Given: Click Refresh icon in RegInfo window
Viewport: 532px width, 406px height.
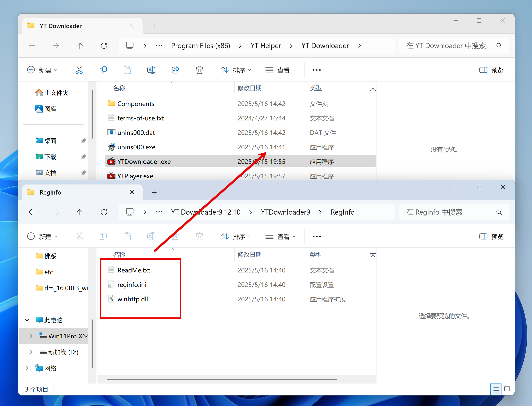Looking at the screenshot, I should pos(104,212).
